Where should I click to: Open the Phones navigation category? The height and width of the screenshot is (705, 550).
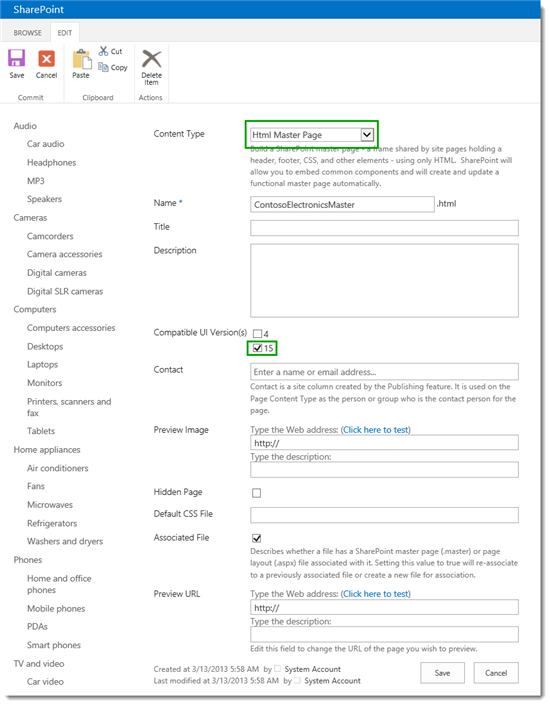tap(27, 560)
